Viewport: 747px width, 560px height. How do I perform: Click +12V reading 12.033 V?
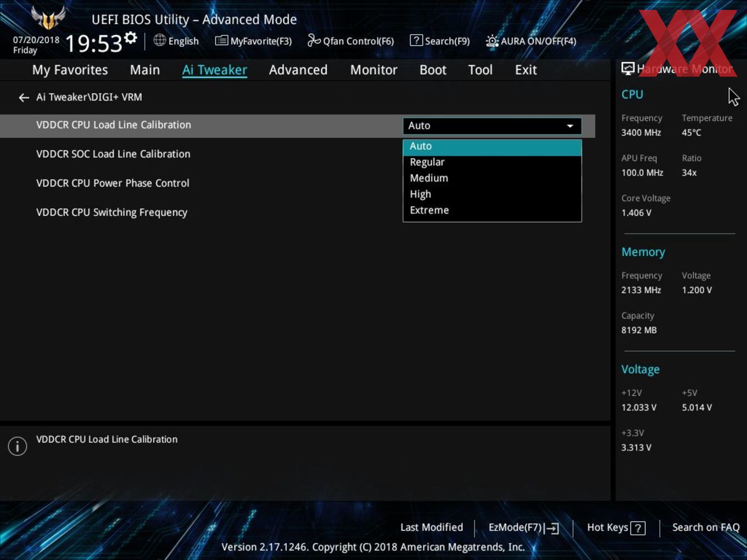pos(639,408)
